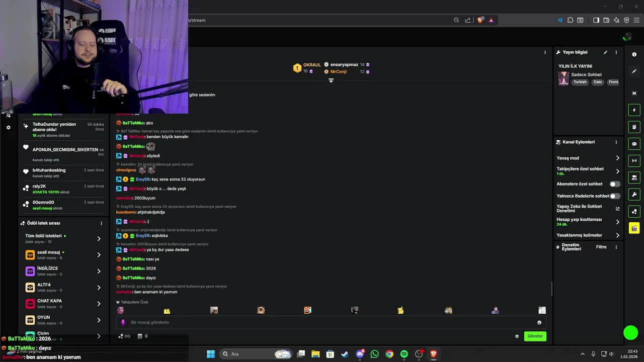Click b4tuhankesking follow activity entry
Screen dimensions: 644x362
point(63,173)
